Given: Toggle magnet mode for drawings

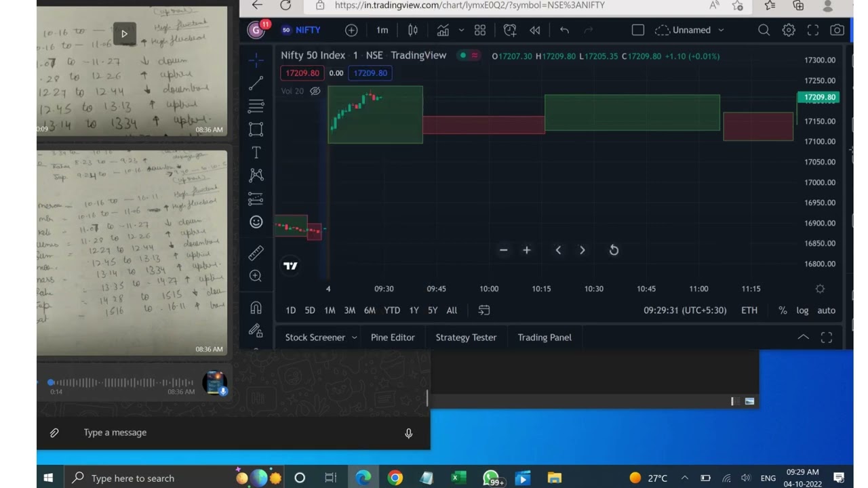Looking at the screenshot, I should pyautogui.click(x=256, y=308).
